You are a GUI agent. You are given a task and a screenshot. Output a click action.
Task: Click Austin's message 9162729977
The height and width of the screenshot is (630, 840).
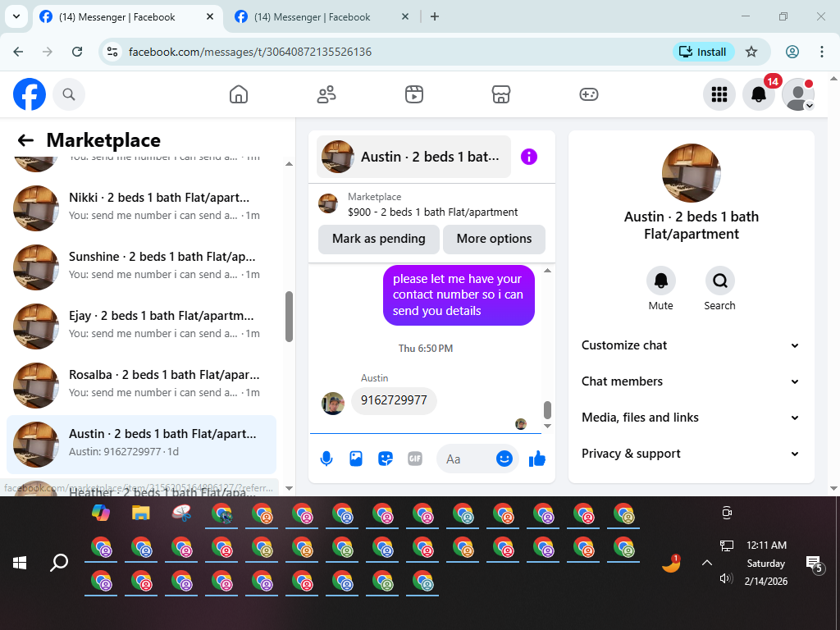[394, 400]
